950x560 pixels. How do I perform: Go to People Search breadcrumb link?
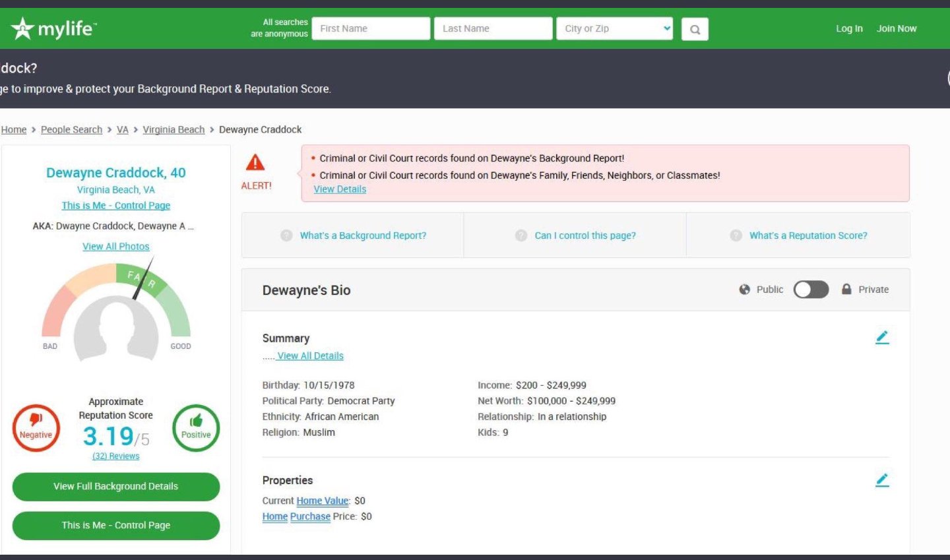71,129
